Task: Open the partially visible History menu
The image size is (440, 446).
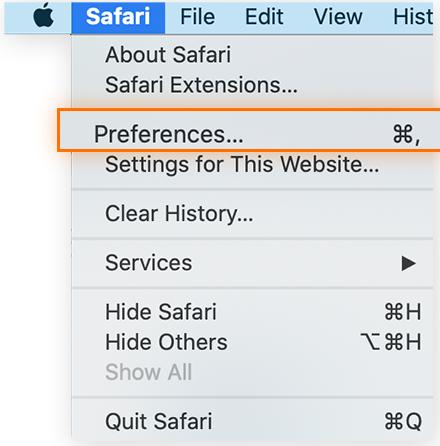Action: point(413,17)
